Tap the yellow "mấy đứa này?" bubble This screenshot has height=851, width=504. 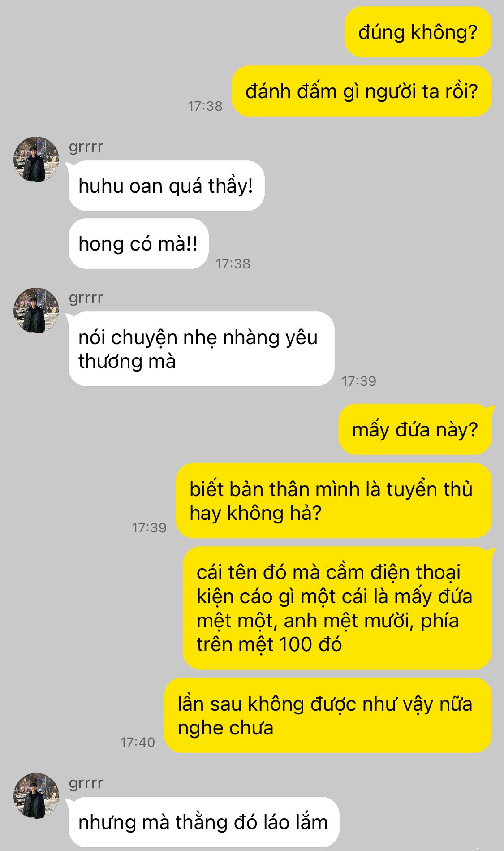coord(415,430)
